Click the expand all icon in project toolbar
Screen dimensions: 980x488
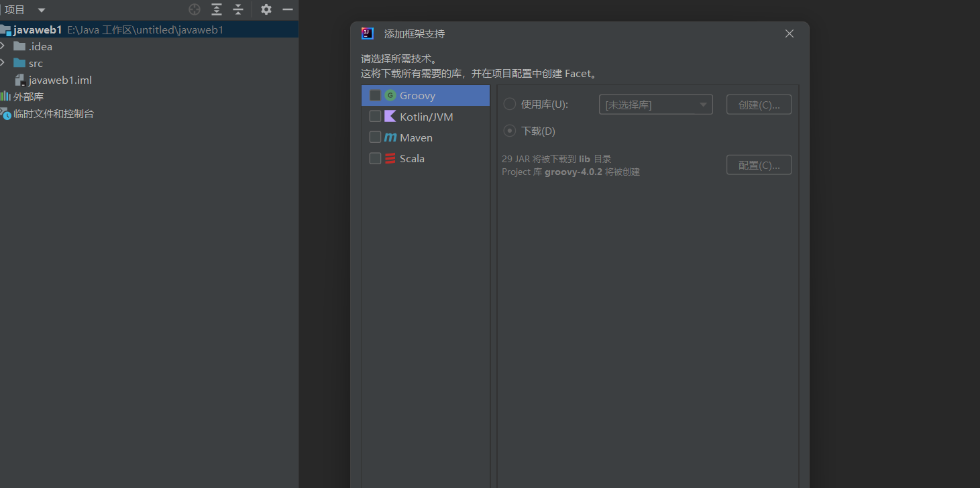click(x=216, y=9)
